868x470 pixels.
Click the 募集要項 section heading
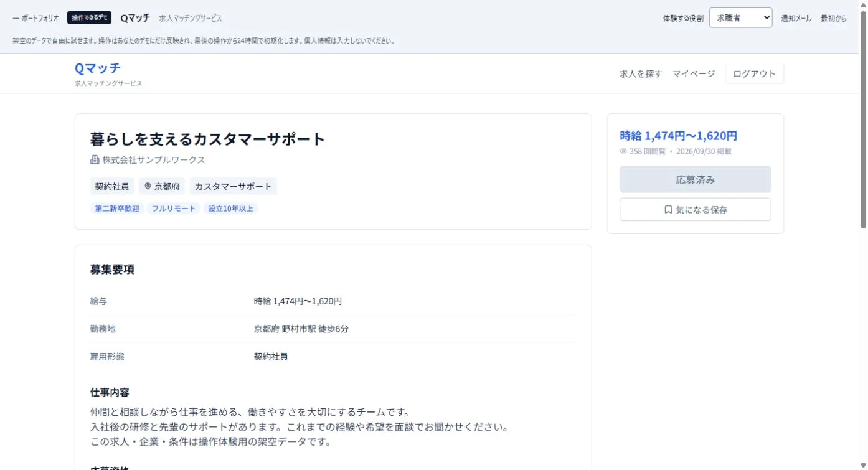[x=112, y=270]
